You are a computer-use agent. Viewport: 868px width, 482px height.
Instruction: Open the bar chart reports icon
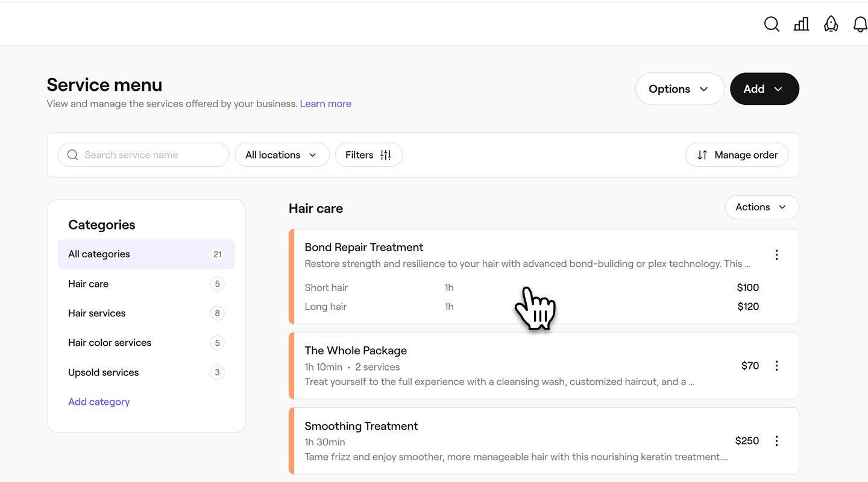(x=801, y=24)
